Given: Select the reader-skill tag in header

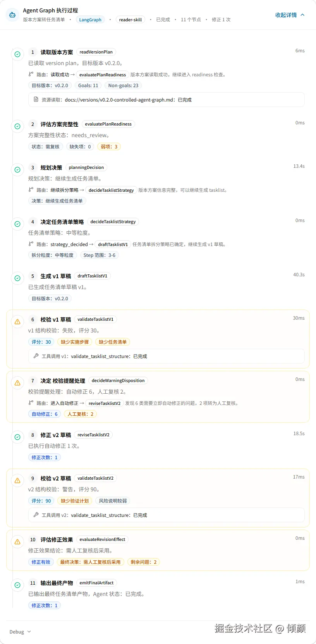Looking at the screenshot, I should [x=131, y=20].
